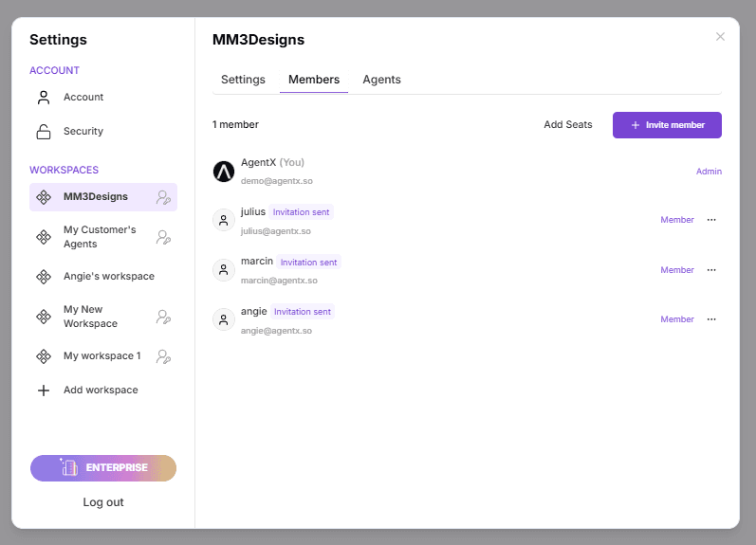This screenshot has height=545, width=756.
Task: Click the plus icon for Add workspace
Action: pyautogui.click(x=44, y=391)
